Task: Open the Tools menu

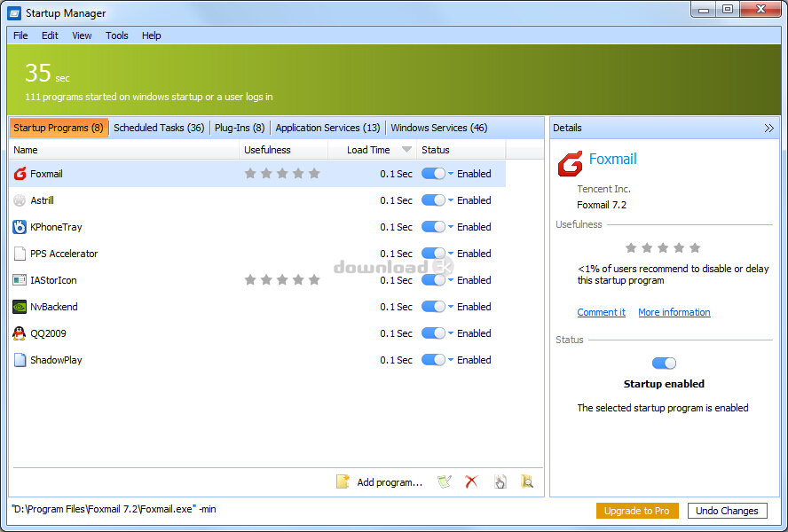Action: 116,35
